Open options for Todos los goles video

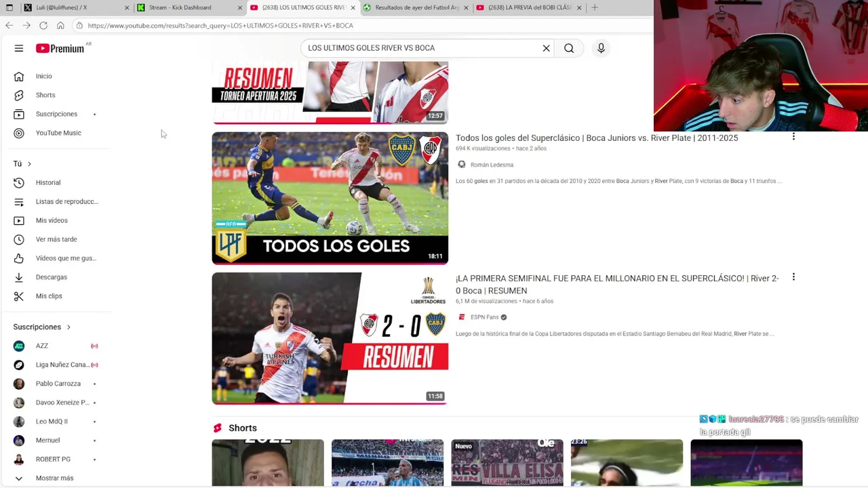click(x=793, y=137)
